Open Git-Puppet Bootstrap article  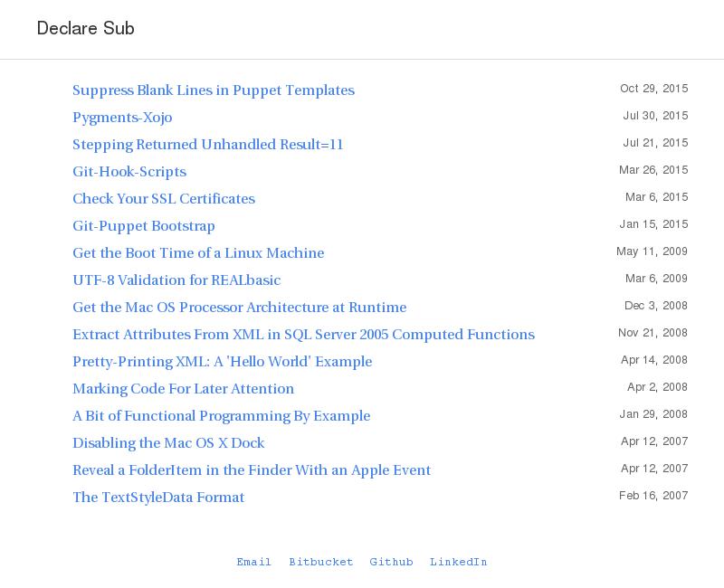pos(144,226)
